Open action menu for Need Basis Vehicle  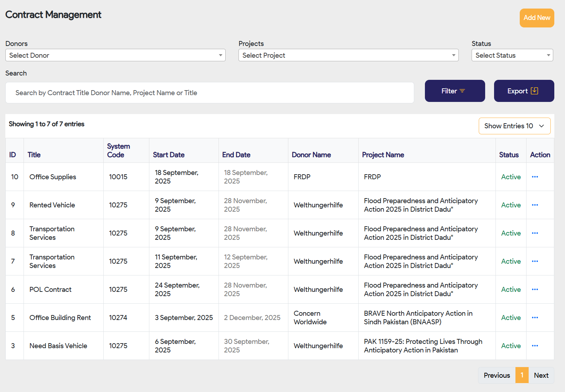(x=535, y=346)
